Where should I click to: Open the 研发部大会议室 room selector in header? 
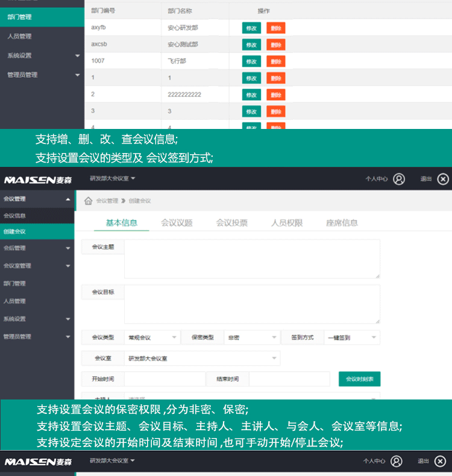113,178
